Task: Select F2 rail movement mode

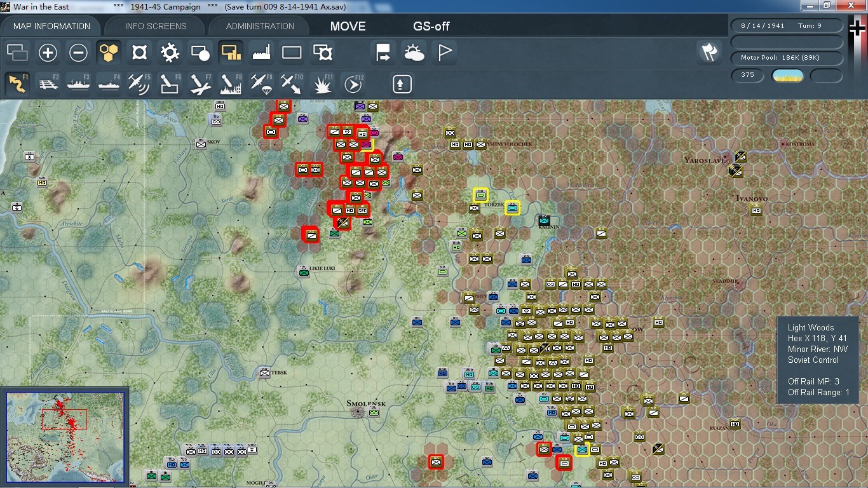Action: pyautogui.click(x=48, y=84)
